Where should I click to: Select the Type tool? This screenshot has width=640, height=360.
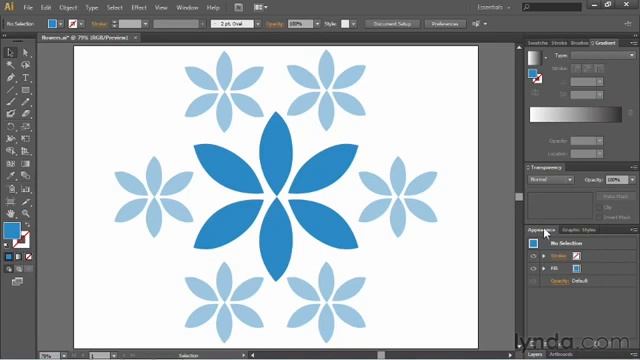click(x=25, y=78)
